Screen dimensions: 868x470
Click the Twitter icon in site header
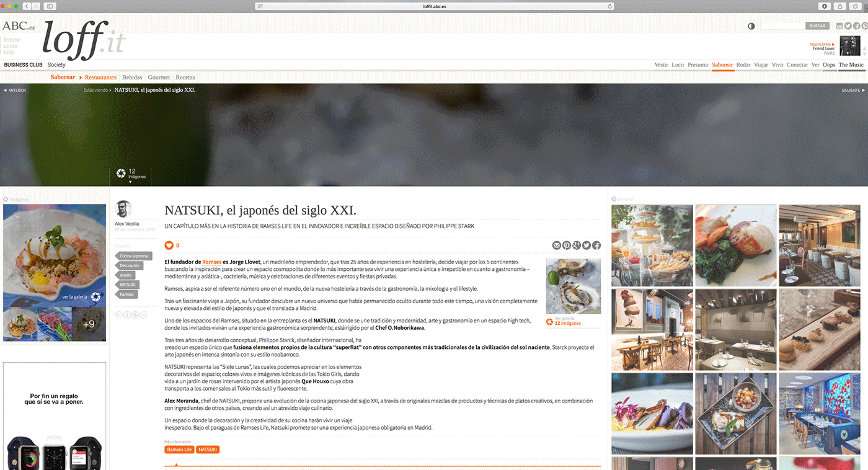click(848, 26)
